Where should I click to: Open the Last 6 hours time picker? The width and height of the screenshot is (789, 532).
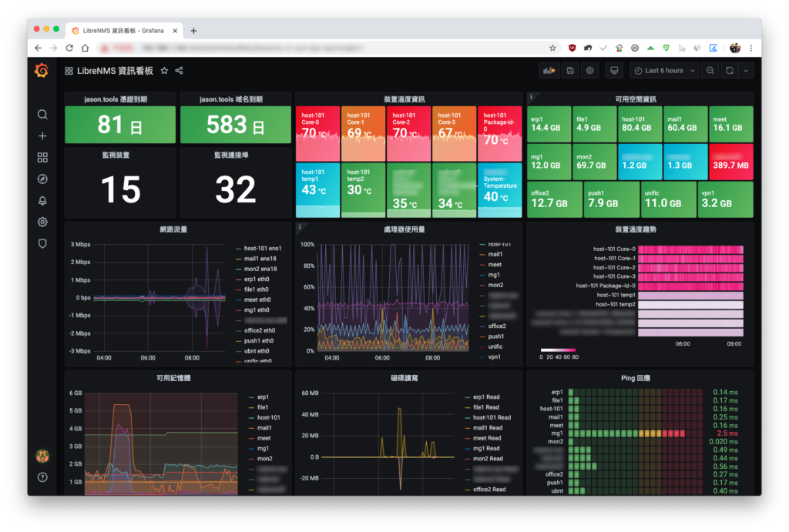tap(664, 71)
